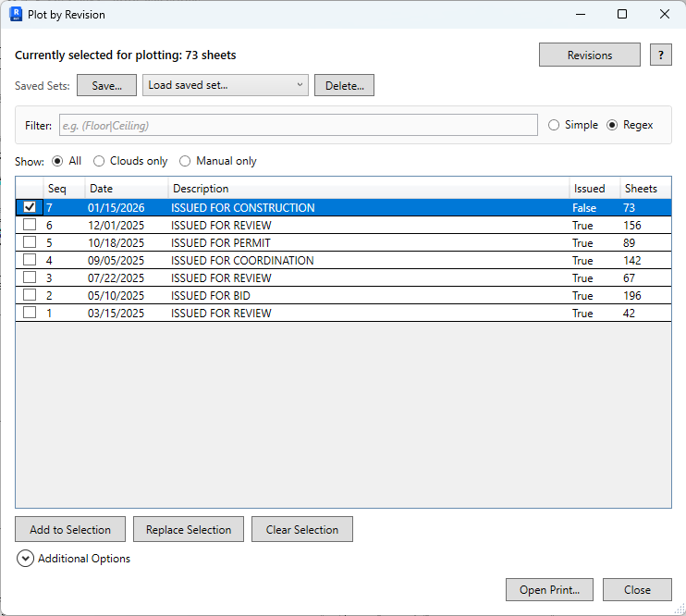The height and width of the screenshot is (616, 686).
Task: Check the ISSUED FOR PERMIT revision checkbox
Action: pos(30,243)
